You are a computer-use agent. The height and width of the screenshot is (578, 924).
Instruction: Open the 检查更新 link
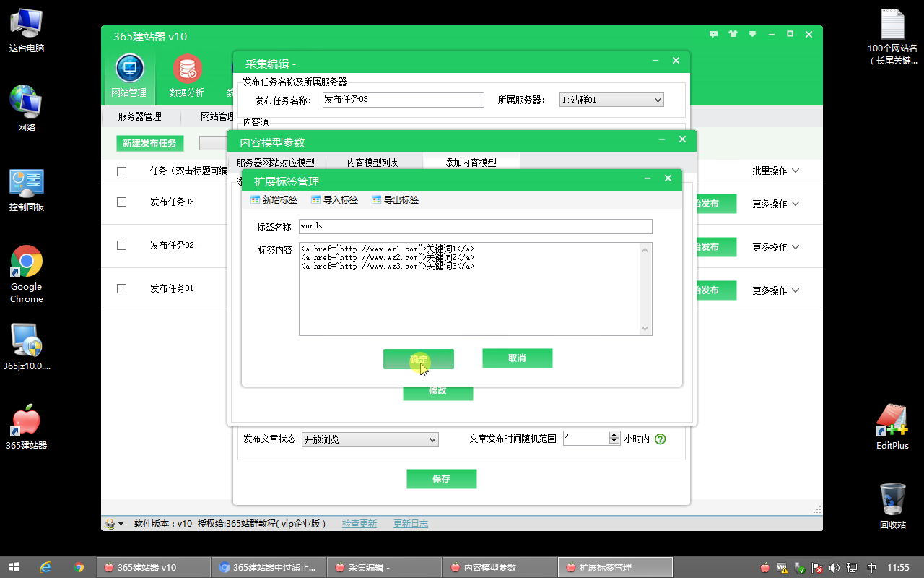pyautogui.click(x=359, y=524)
